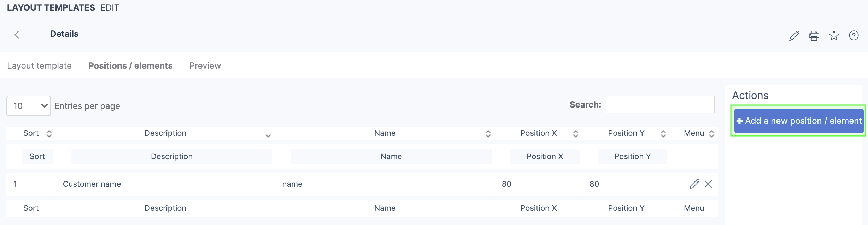Click the star favorite icon
Image resolution: width=868 pixels, height=225 pixels.
(x=834, y=36)
